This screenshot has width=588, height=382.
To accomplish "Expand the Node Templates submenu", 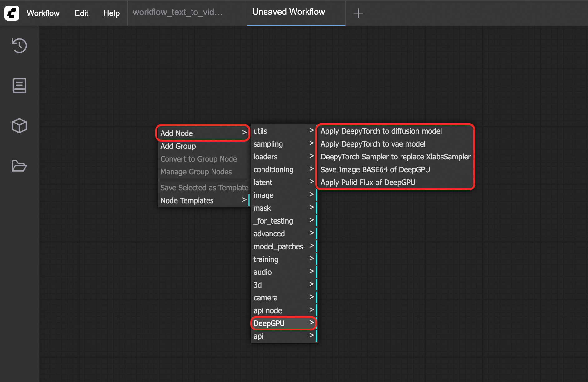I will coord(203,200).
